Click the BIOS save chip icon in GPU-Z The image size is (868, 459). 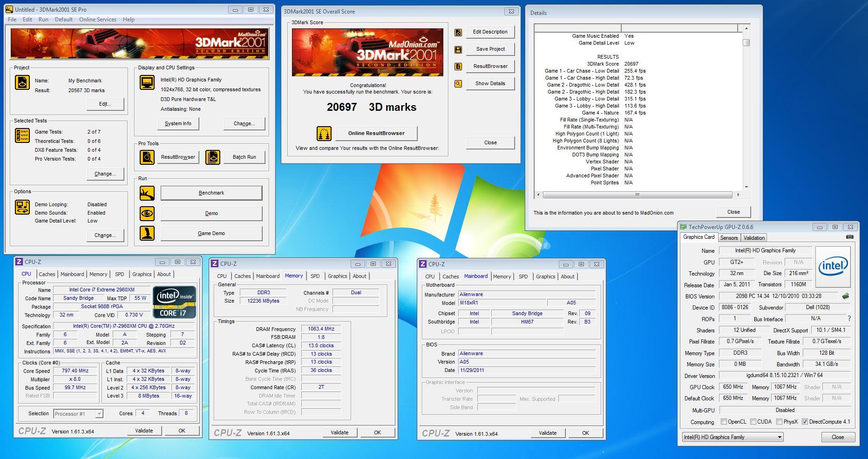(x=846, y=296)
